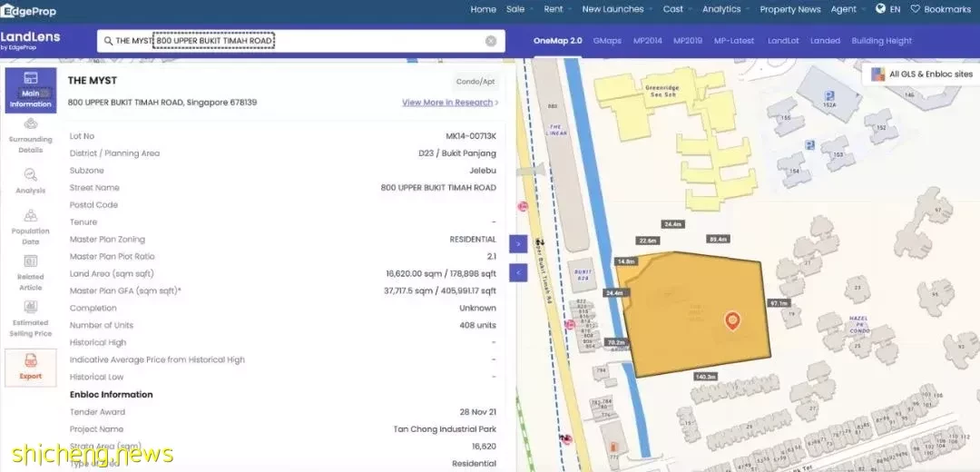Switch to the MP2014 map tab
Viewport: 980px width, 472px height.
(x=648, y=41)
